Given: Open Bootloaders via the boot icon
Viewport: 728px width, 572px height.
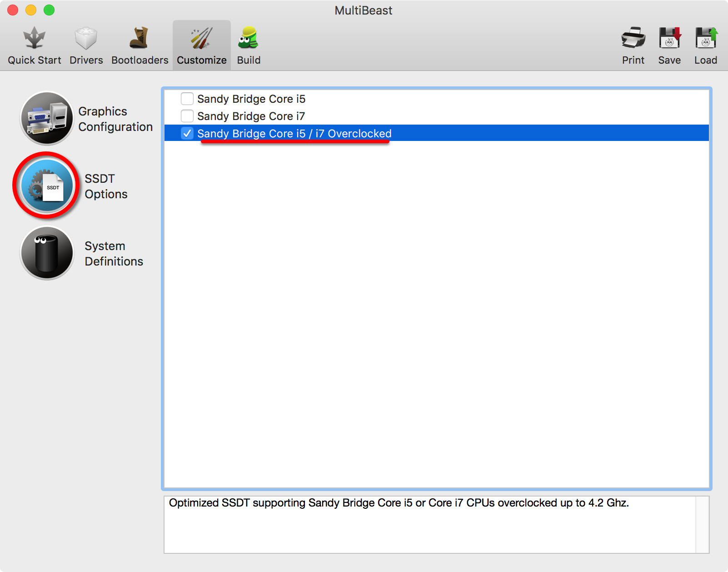Looking at the screenshot, I should point(140,38).
